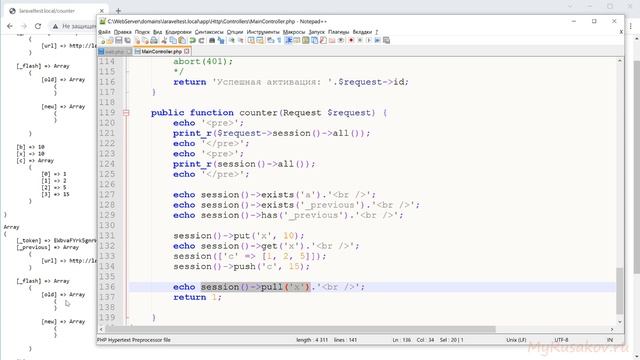The height and width of the screenshot is (360, 640).
Task: Click the Open file toolbar icon
Action: (x=110, y=40)
